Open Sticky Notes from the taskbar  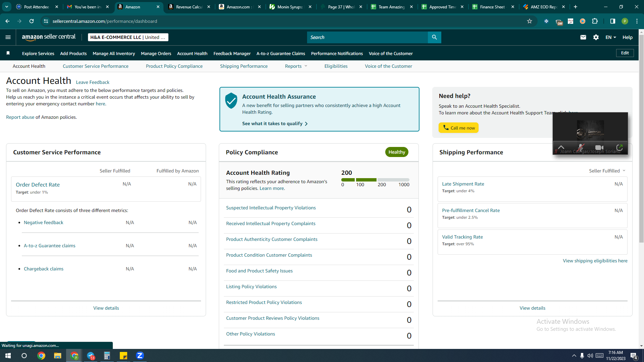[123, 356]
